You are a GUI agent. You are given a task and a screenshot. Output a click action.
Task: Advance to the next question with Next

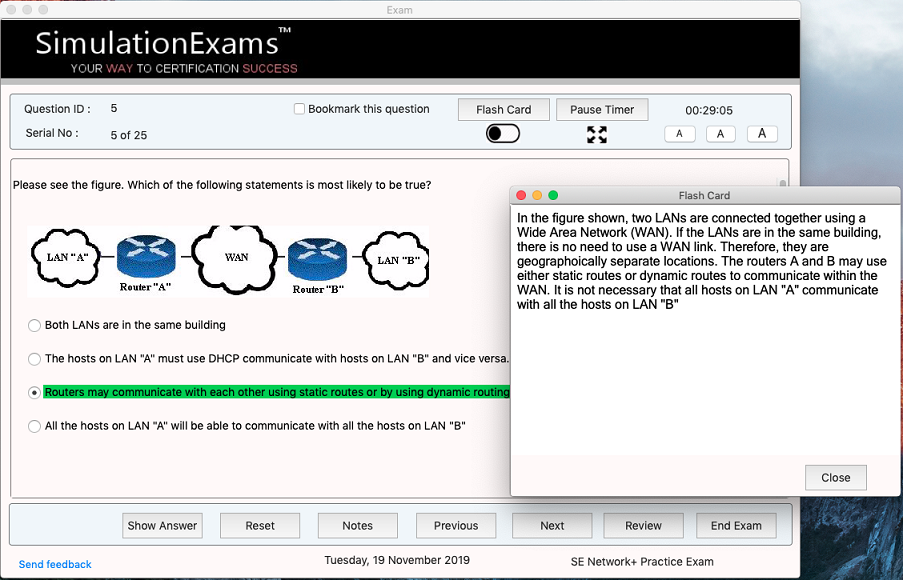coord(551,525)
